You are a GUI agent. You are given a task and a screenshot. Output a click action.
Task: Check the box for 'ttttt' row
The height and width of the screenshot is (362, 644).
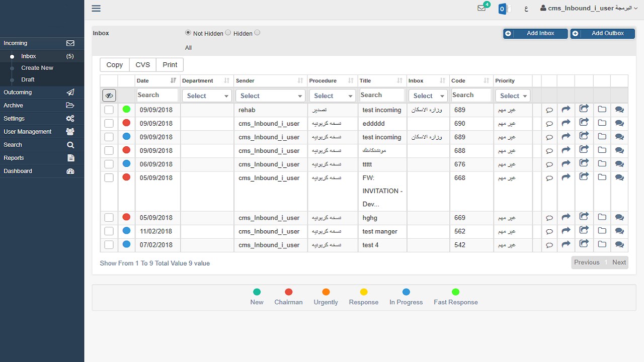coord(109,164)
